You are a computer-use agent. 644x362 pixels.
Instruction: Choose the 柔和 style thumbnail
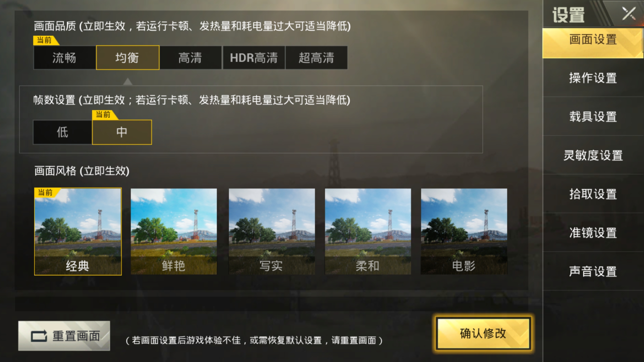tap(368, 231)
